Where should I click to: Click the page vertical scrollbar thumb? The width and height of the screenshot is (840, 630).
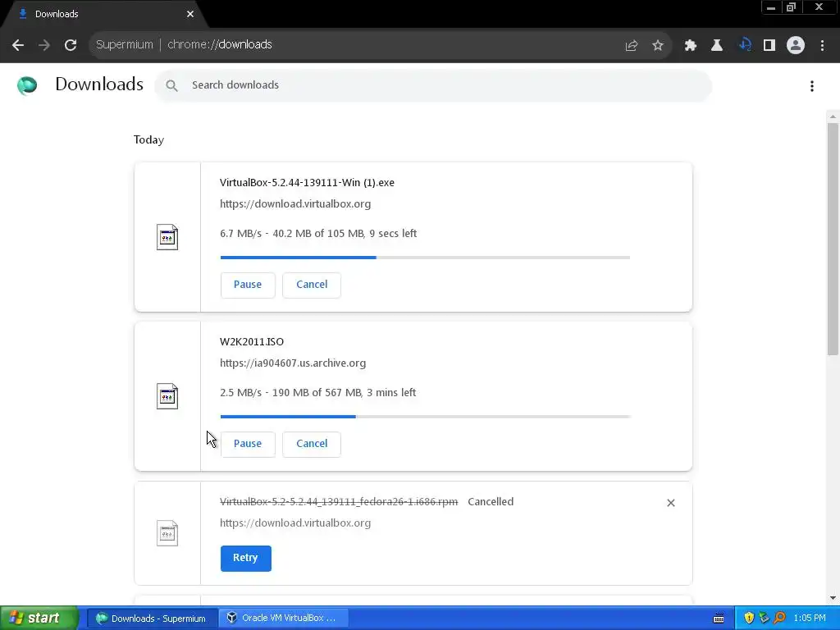tap(833, 239)
